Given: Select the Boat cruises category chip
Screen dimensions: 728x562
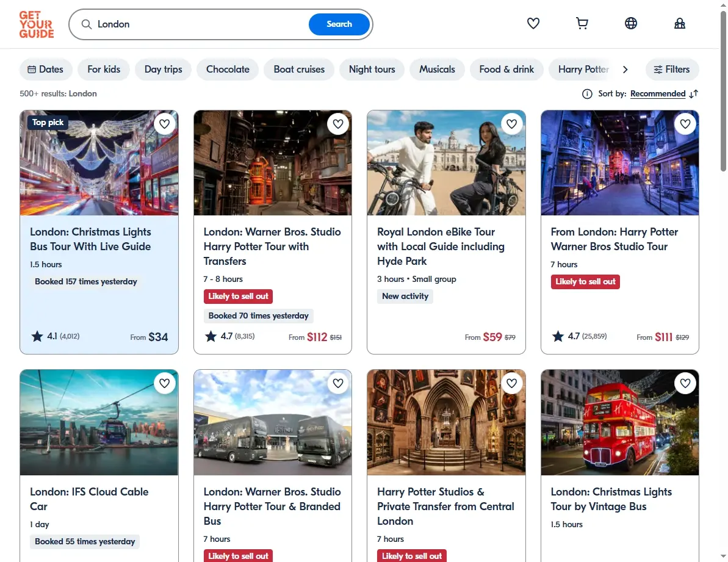Looking at the screenshot, I should click(299, 69).
